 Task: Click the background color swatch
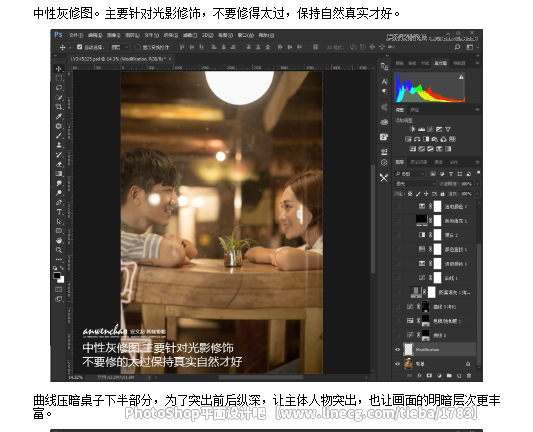(x=61, y=280)
